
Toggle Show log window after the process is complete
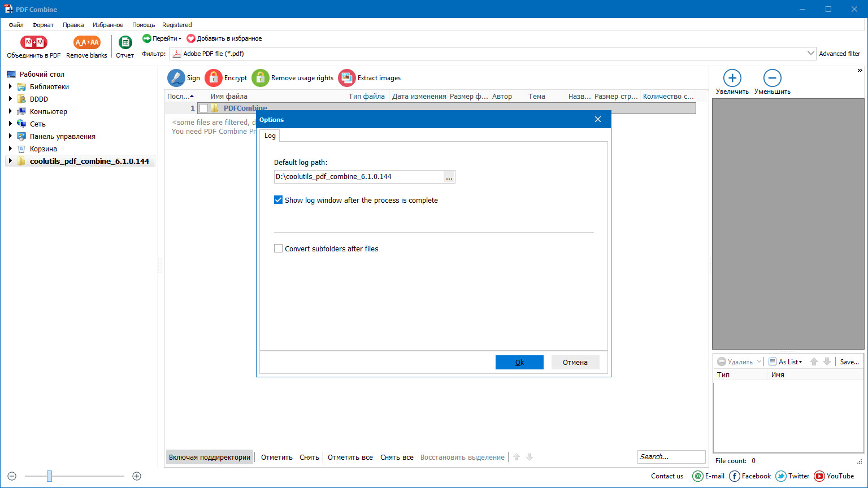coord(278,200)
